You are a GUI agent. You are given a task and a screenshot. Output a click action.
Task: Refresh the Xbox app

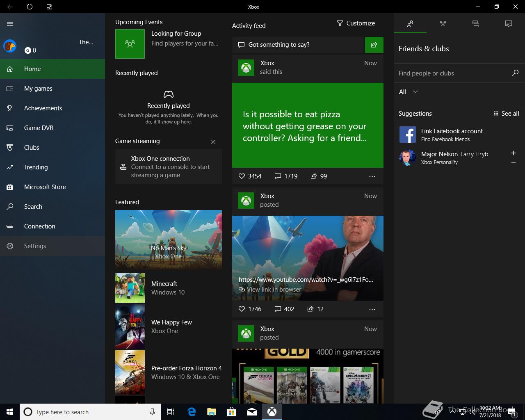[30, 7]
